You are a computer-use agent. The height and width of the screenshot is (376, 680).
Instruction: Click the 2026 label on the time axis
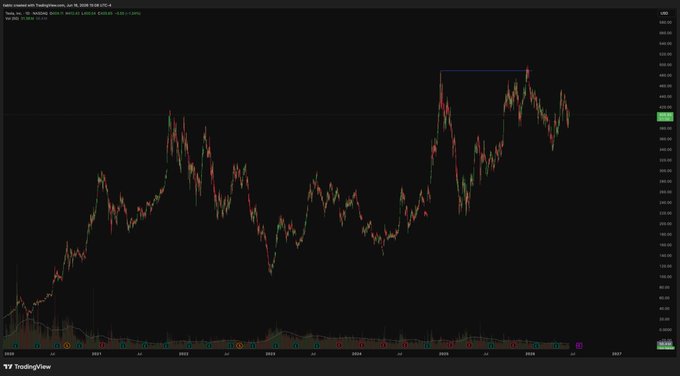pos(530,354)
